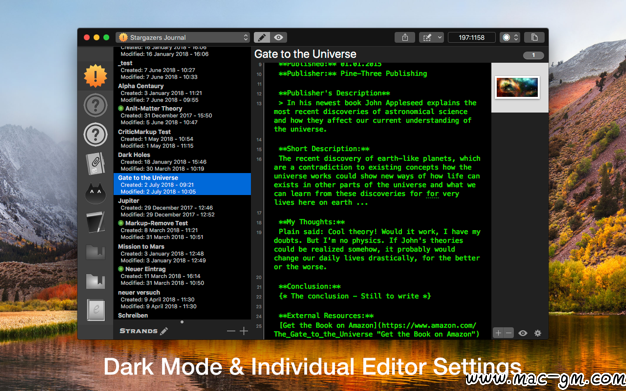Select the _test entry
Viewport: 626px width, 391px height.
tap(182, 70)
